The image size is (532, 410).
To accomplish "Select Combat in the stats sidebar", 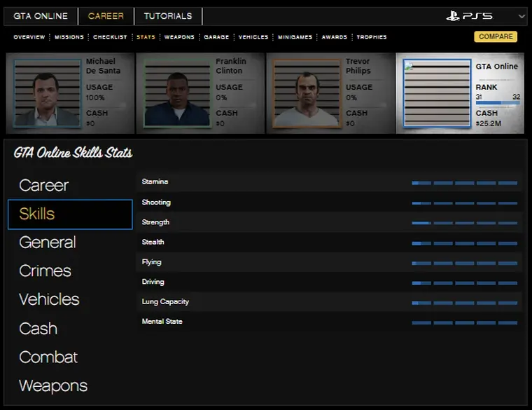I will pos(48,357).
